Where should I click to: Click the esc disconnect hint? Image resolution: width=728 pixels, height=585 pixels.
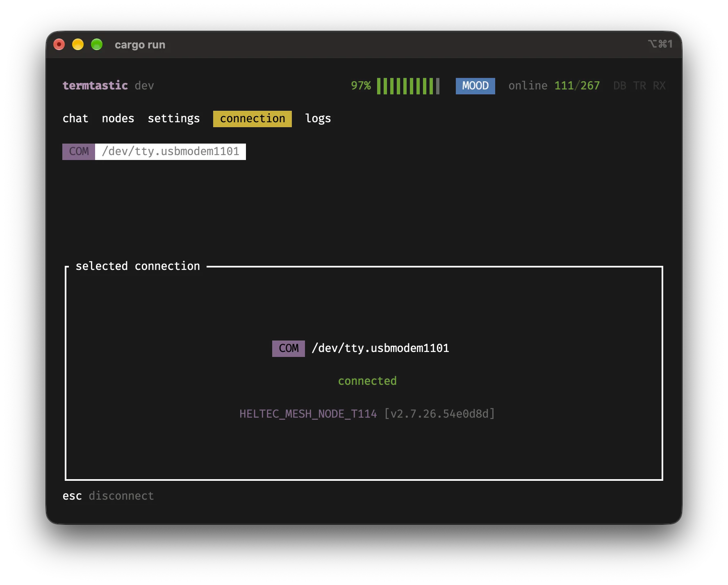108,496
